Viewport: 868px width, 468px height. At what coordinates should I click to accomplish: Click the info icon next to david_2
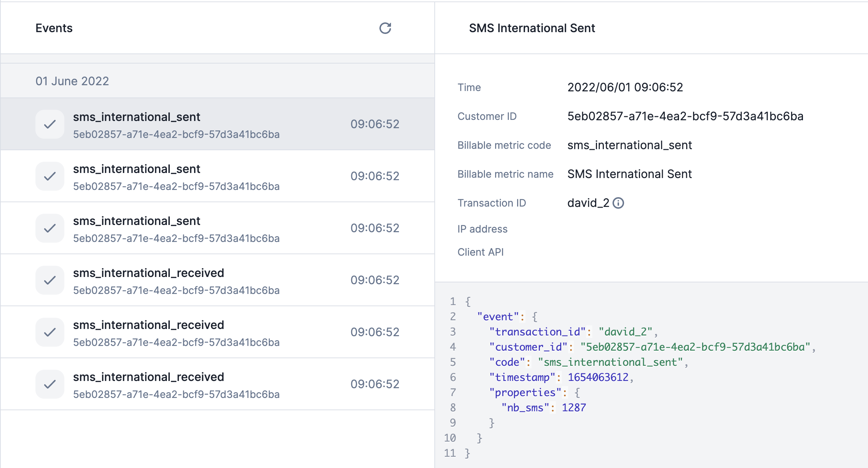pyautogui.click(x=618, y=203)
